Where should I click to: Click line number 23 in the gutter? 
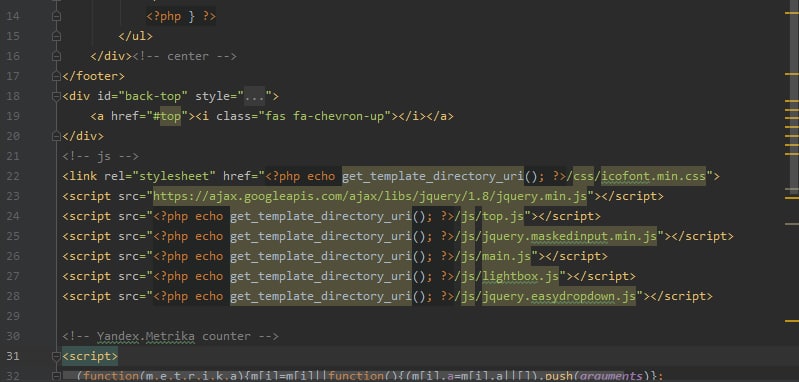[x=14, y=196]
